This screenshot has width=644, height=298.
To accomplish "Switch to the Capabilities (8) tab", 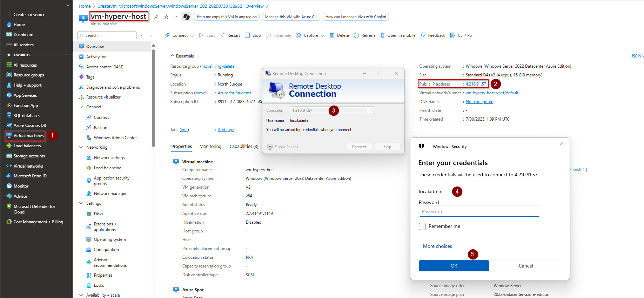I will tap(244, 147).
